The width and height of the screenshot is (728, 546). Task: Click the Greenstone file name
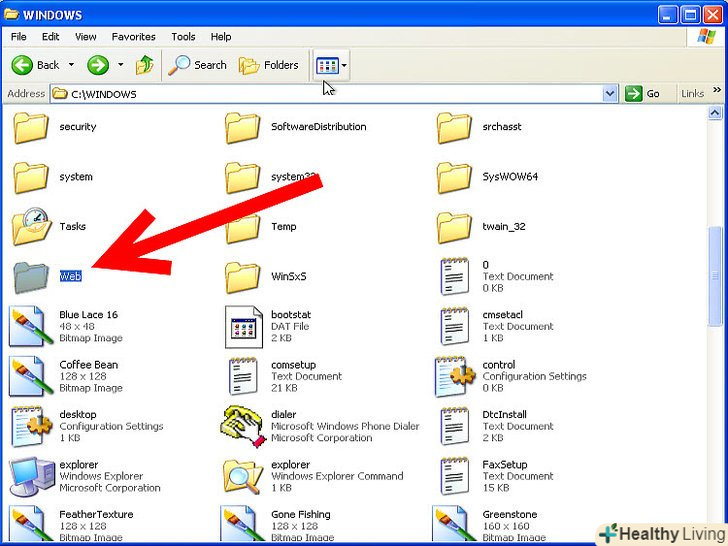coord(510,514)
